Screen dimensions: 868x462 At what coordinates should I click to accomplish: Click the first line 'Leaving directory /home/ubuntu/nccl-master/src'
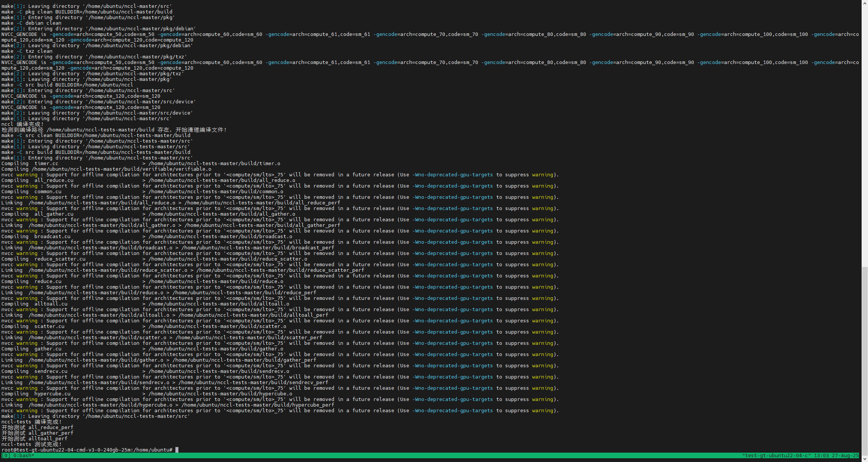click(x=87, y=6)
